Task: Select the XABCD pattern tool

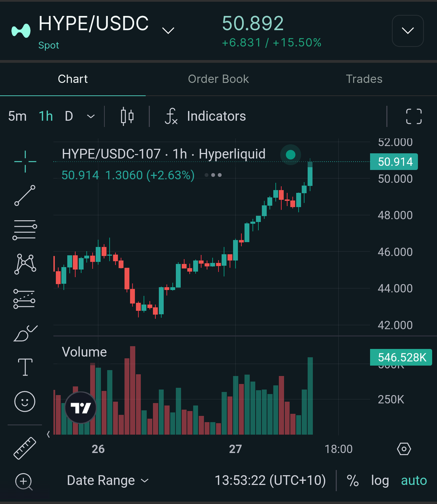Action: tap(25, 264)
